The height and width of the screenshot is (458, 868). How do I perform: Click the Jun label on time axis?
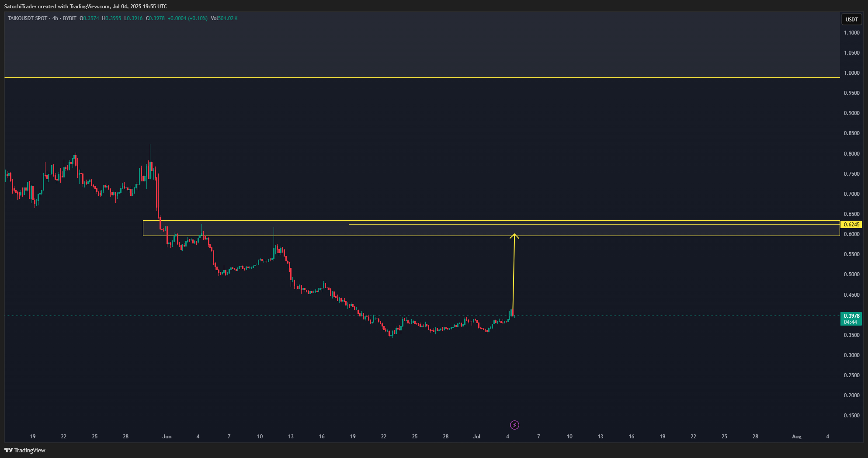tap(167, 437)
